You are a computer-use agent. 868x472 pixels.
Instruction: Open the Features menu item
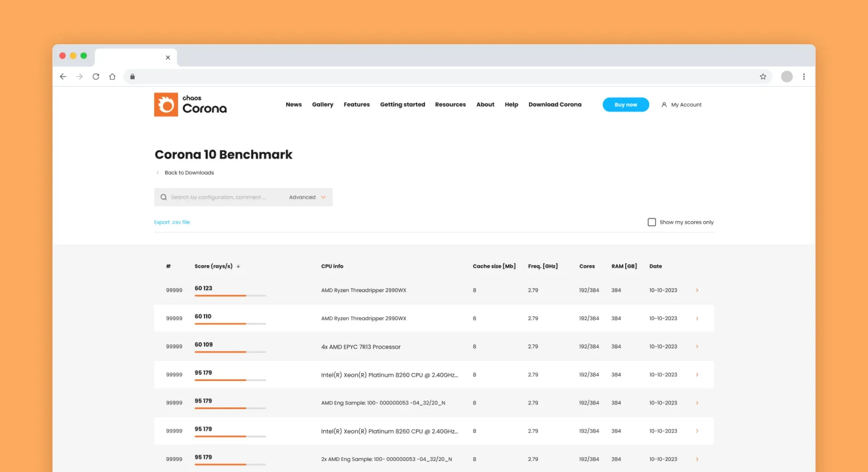coord(357,104)
